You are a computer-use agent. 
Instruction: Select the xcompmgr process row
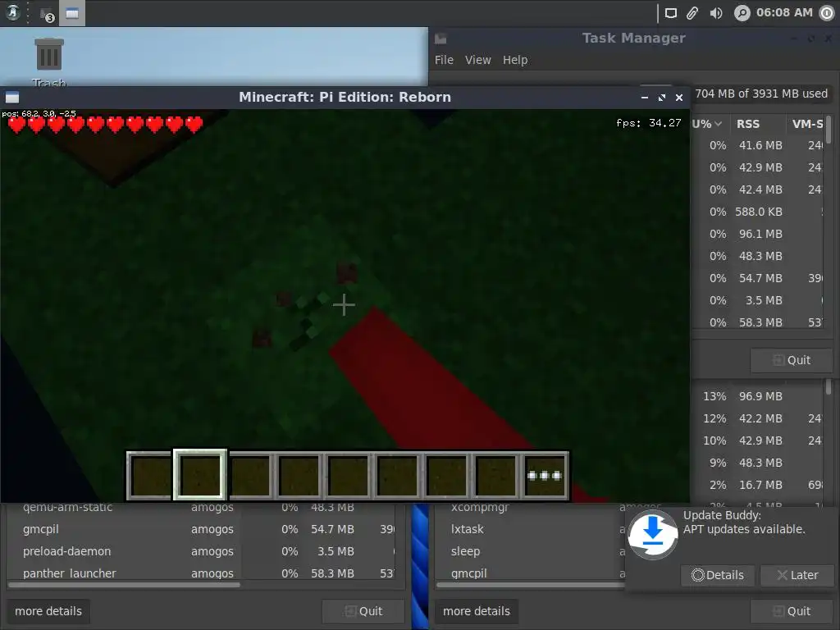click(x=531, y=507)
